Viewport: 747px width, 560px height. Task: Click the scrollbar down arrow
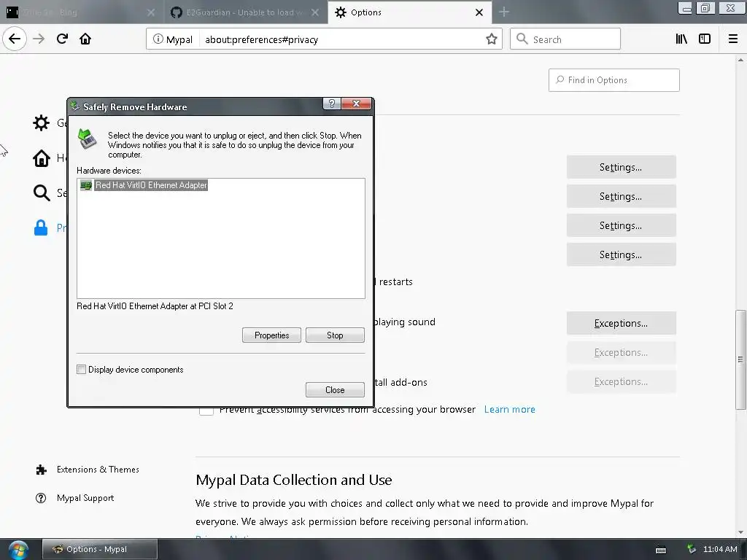[740, 532]
